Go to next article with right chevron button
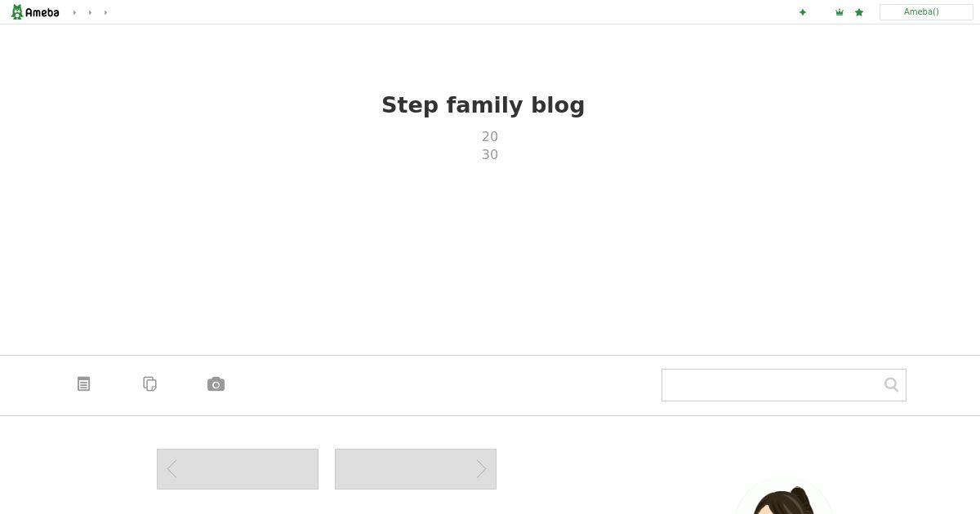This screenshot has height=514, width=980. tap(416, 469)
